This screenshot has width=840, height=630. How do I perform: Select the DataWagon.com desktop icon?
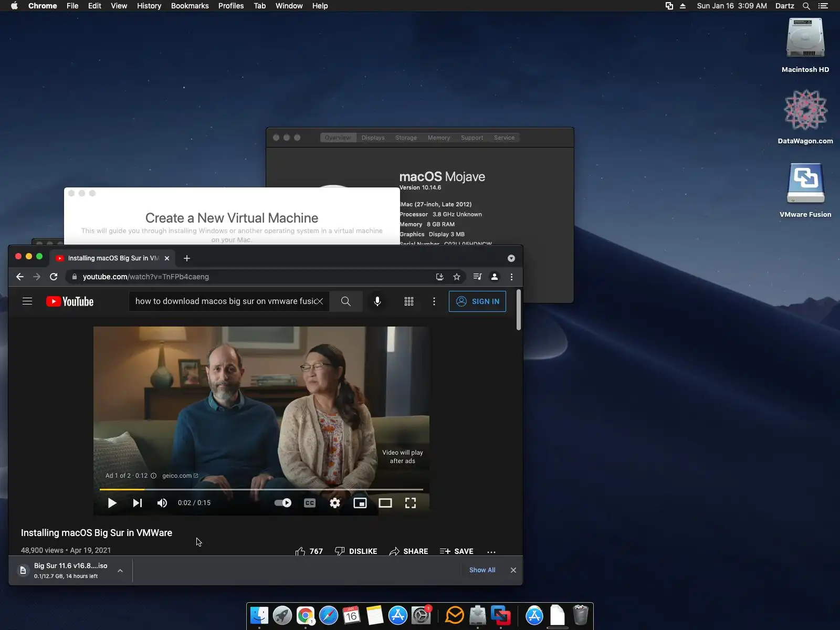point(805,117)
